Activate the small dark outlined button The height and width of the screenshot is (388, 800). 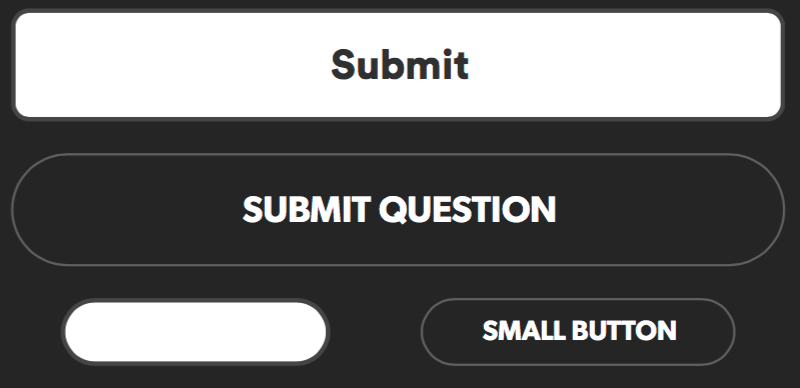click(x=578, y=332)
